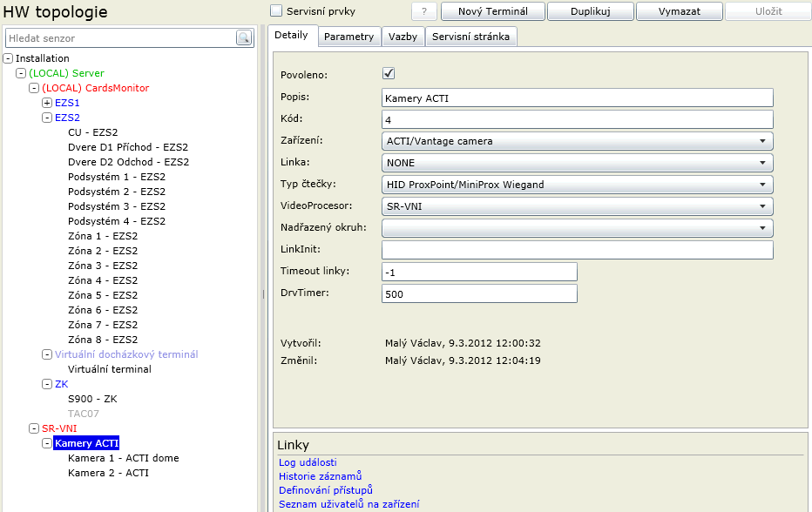
Task: Expand the EZS1 node
Action: (x=46, y=103)
